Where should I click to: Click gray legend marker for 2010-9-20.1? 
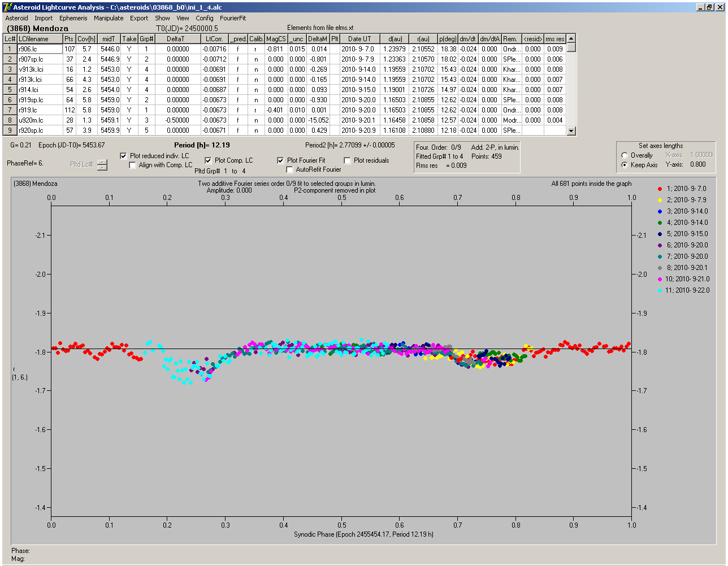660,268
